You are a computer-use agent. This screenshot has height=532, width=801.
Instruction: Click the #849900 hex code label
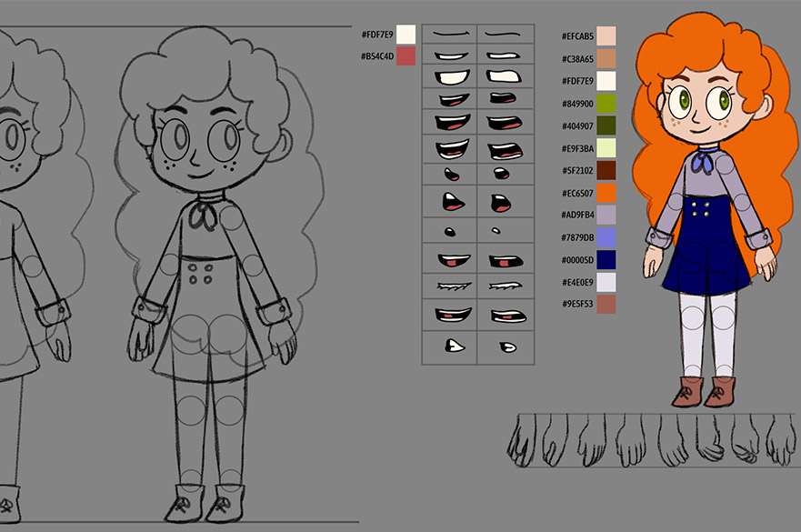(577, 104)
